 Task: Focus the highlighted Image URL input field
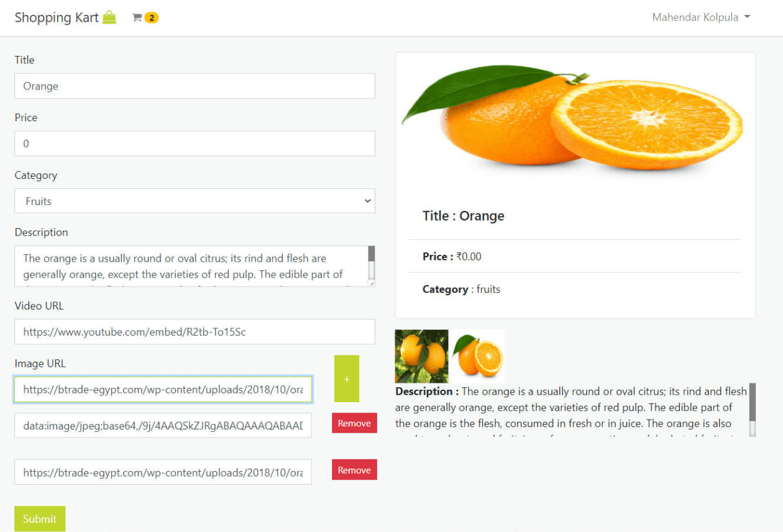tap(163, 390)
